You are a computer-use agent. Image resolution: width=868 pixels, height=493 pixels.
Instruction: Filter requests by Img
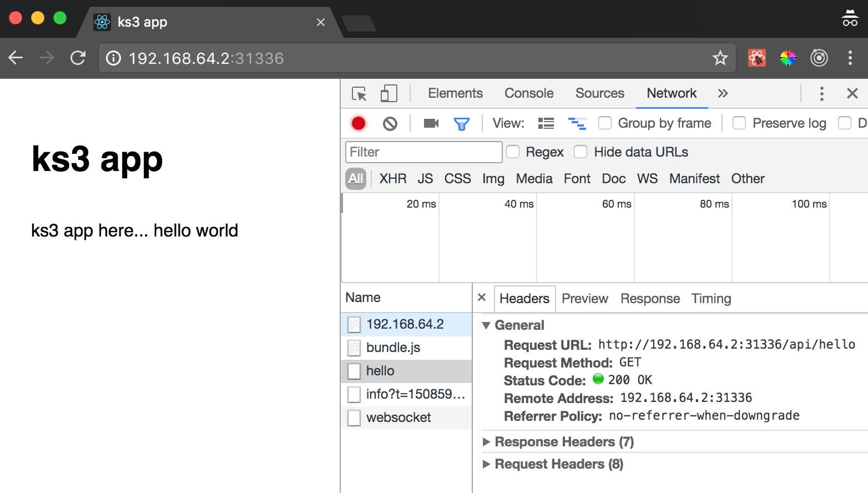[493, 179]
